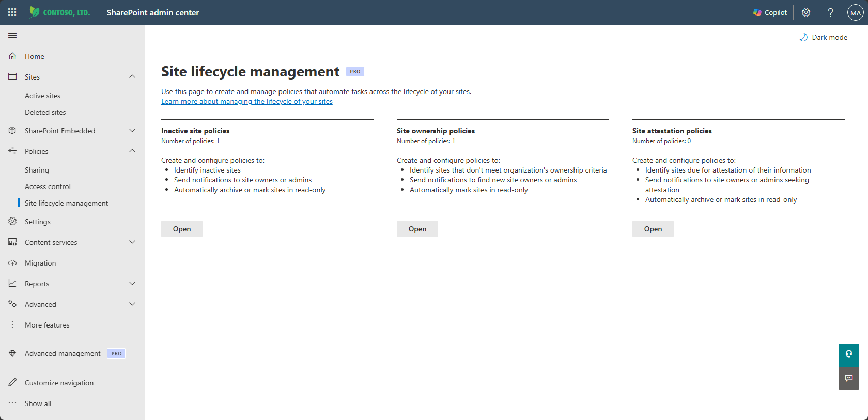This screenshot has height=420, width=868.
Task: Click the Show all ellipsis icon
Action: click(12, 403)
